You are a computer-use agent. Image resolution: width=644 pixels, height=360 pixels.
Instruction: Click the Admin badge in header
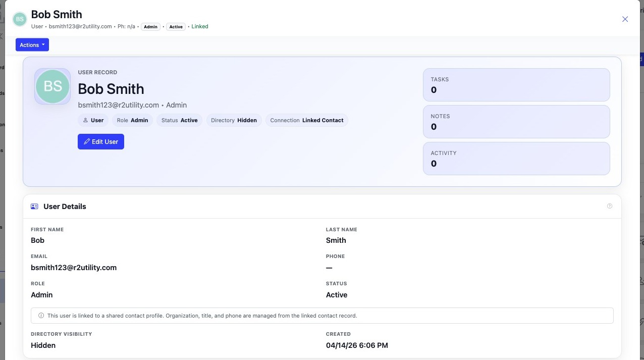[151, 27]
